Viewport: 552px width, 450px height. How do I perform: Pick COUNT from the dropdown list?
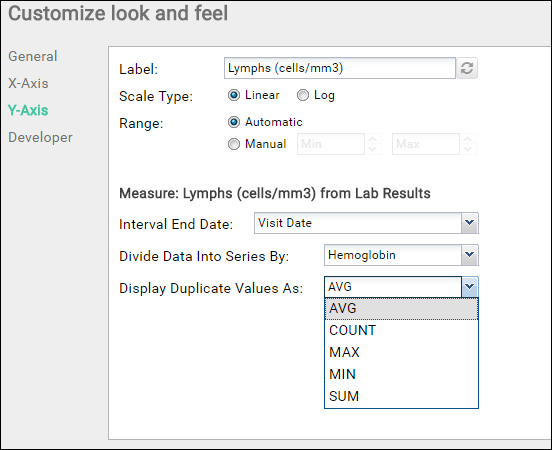(x=401, y=330)
